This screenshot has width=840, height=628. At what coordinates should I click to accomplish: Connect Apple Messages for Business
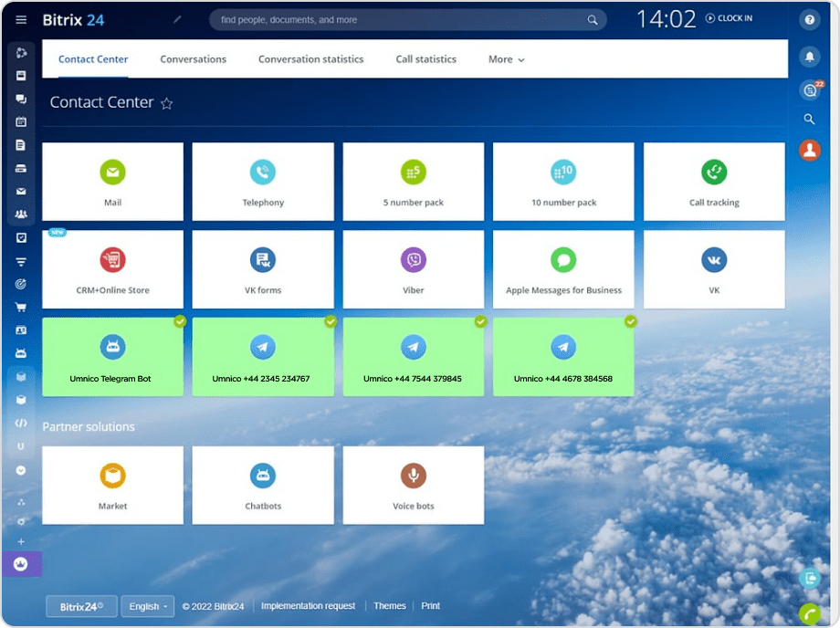tap(563, 268)
